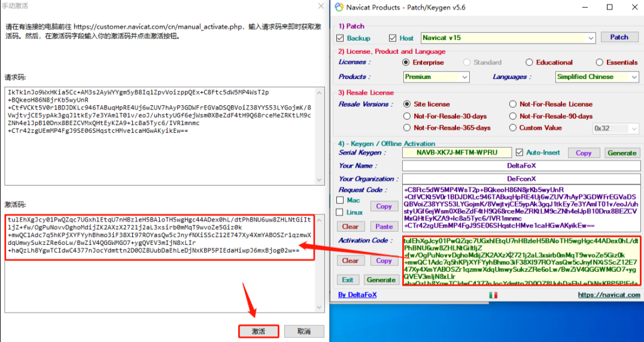Viewport: 644px width, 342px height.
Task: Select the Educational license radio button
Action: click(x=529, y=62)
